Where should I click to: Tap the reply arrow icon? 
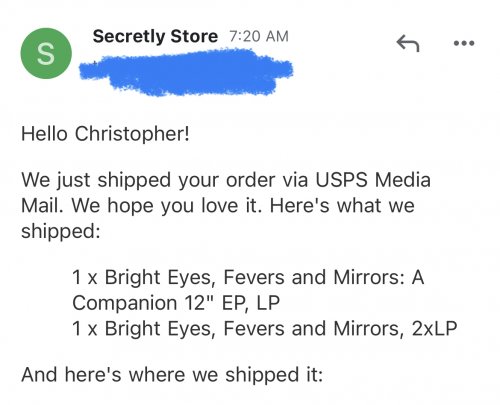click(408, 43)
